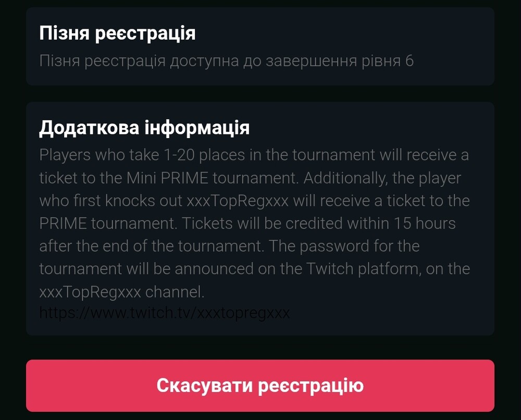Select the Пізня реєстрація heading
521x420 pixels.
click(x=117, y=33)
